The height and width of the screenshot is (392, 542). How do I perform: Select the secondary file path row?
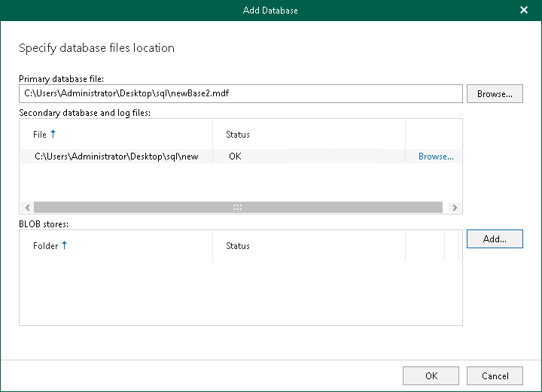(x=117, y=156)
